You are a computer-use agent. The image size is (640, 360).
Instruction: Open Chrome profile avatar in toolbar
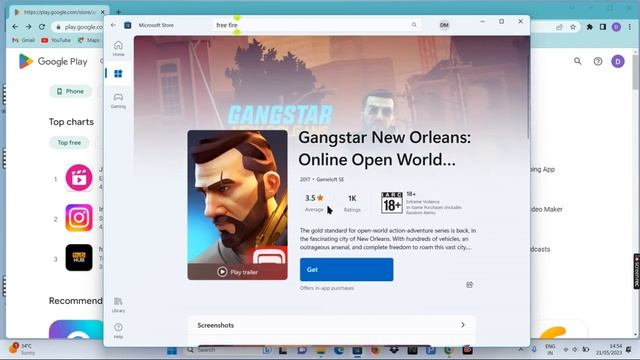pyautogui.click(x=616, y=27)
